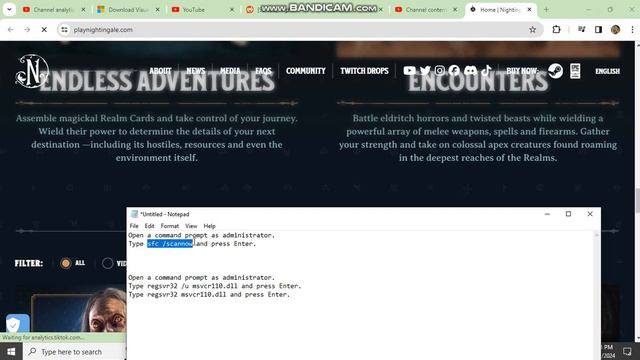This screenshot has height=360, width=640.
Task: Click the Encounters description paragraph
Action: pyautogui.click(x=478, y=138)
